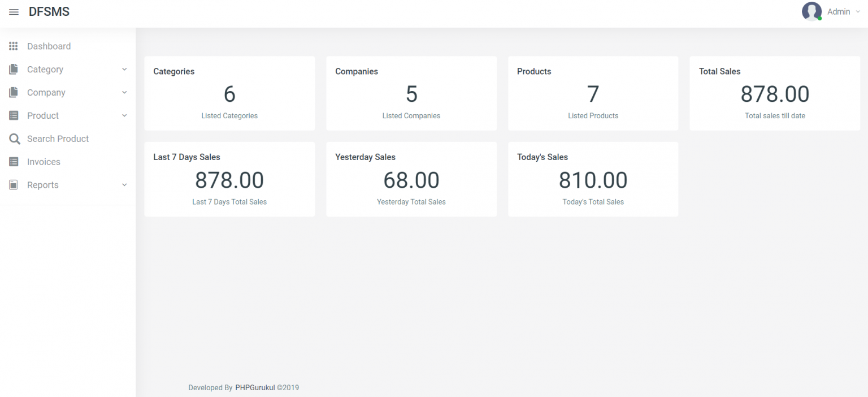Click the Listed Products caption
Image resolution: width=868 pixels, height=397 pixels.
[x=593, y=116]
